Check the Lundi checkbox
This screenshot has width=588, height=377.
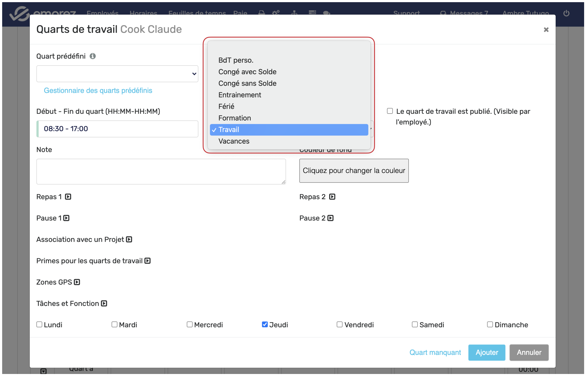(x=40, y=325)
